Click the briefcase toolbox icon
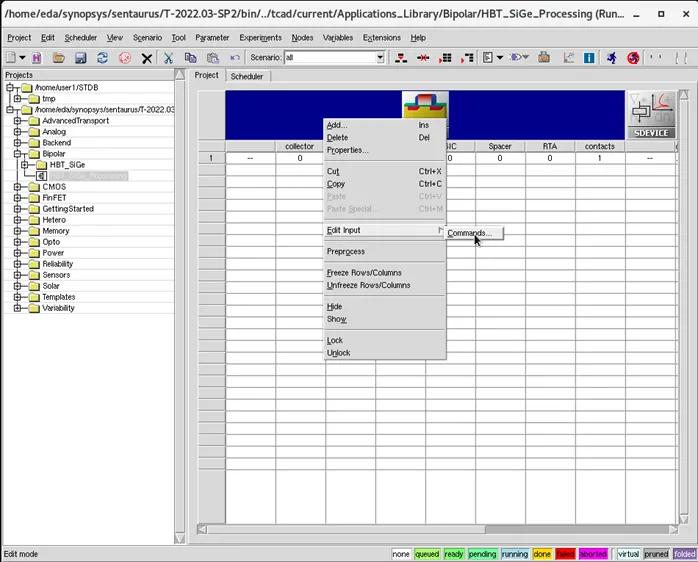This screenshot has width=698, height=562. point(544,57)
